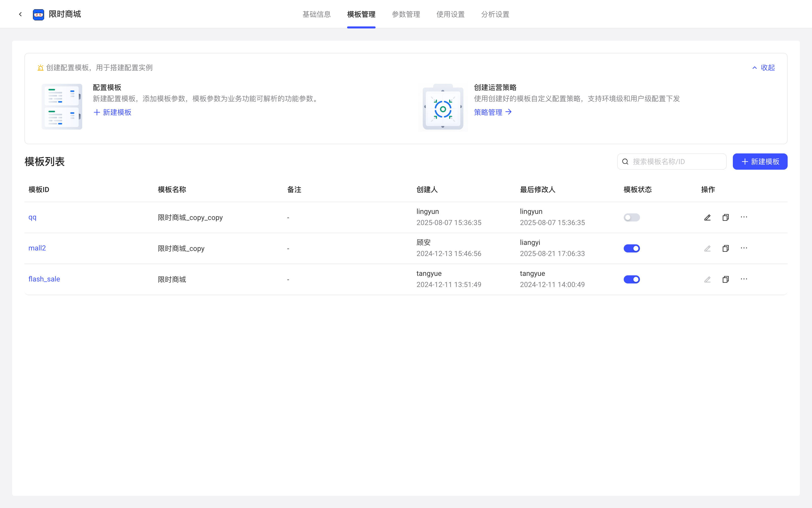The width and height of the screenshot is (812, 508).
Task: Click the 最后修改人 column header
Action: pos(537,189)
